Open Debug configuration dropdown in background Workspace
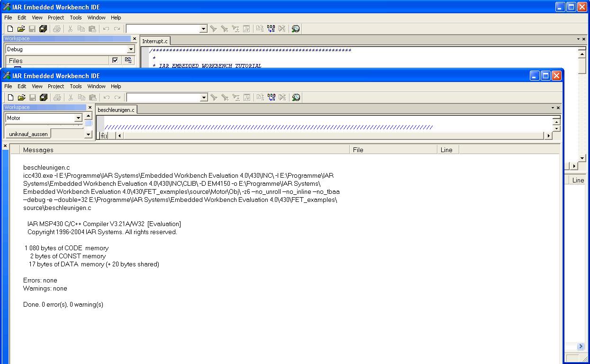The image size is (590, 364). [x=131, y=49]
